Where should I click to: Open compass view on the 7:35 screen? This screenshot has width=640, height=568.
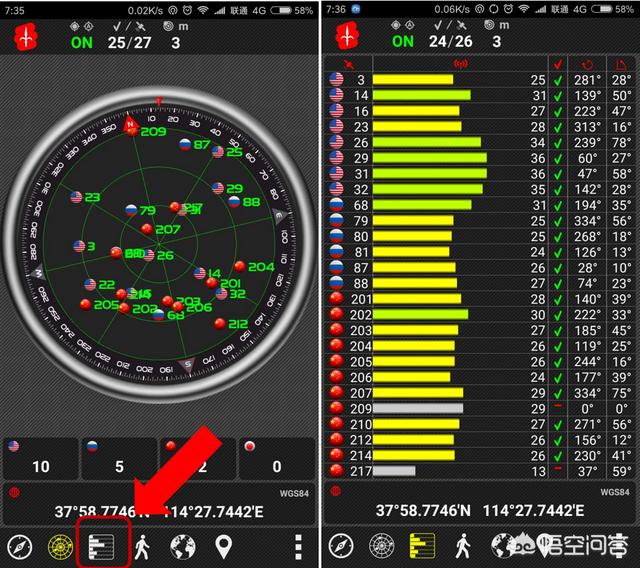coord(19,547)
